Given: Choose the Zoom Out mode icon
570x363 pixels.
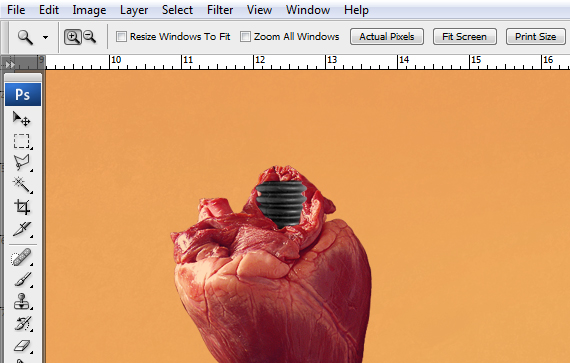Looking at the screenshot, I should pos(89,37).
